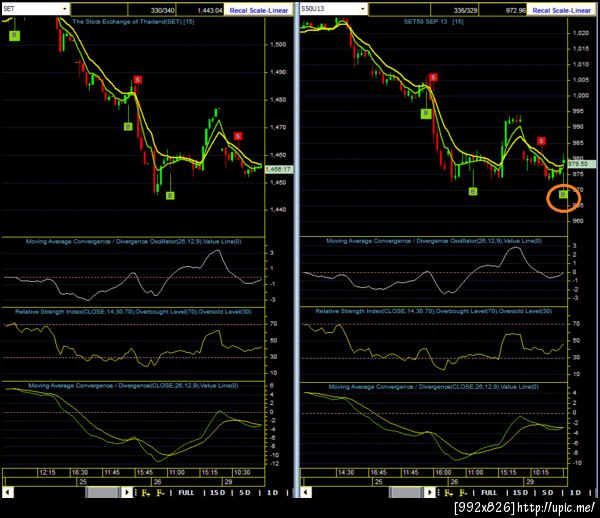Click the Relative Strength Index title in the S50U13 panel

point(434,311)
